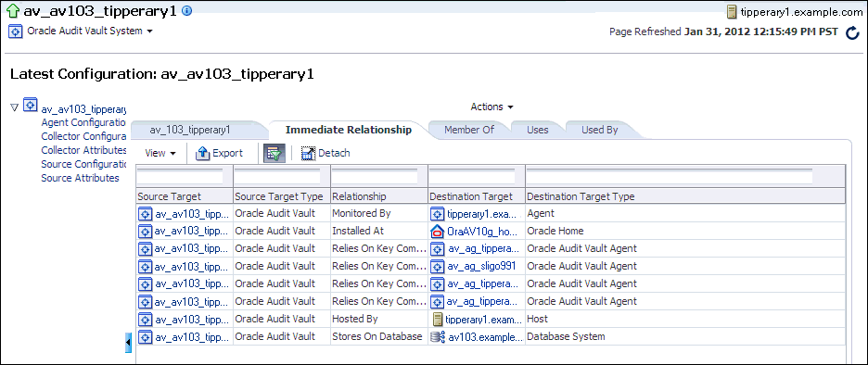Viewport: 868px width, 365px height.
Task: Click the Destination Target filter field
Action: click(x=472, y=176)
